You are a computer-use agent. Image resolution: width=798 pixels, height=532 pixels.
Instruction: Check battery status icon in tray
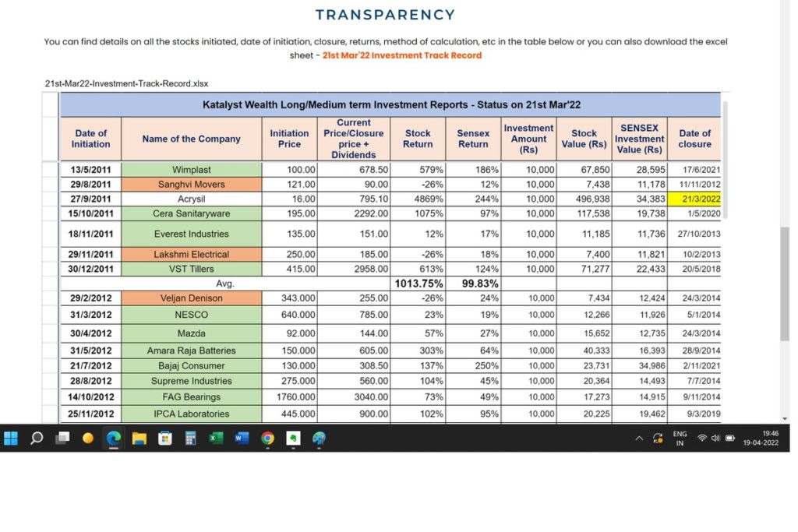[x=729, y=438]
